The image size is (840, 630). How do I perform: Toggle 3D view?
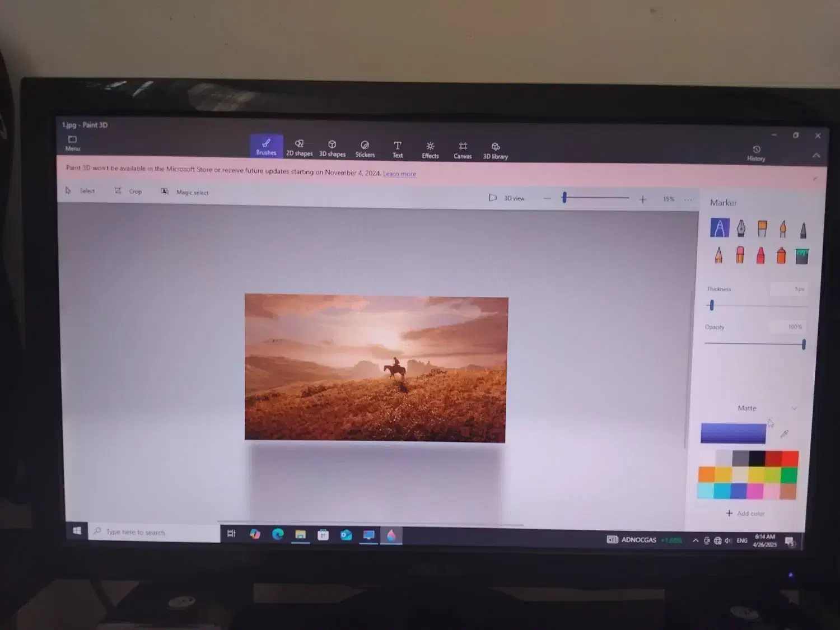[x=507, y=198]
